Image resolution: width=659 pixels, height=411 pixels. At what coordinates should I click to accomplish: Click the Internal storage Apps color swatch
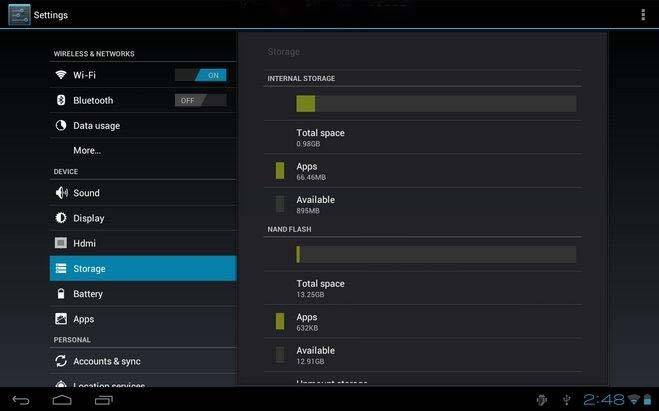pos(280,171)
